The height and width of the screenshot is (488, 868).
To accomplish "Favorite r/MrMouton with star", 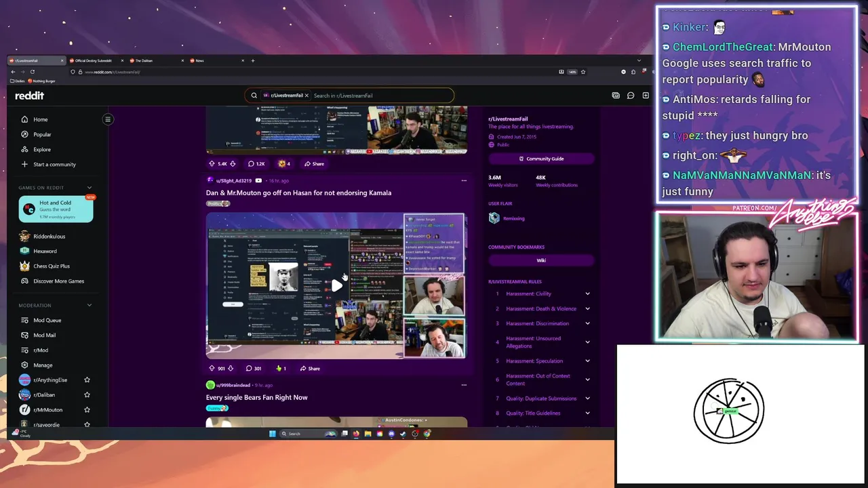I will [x=87, y=410].
